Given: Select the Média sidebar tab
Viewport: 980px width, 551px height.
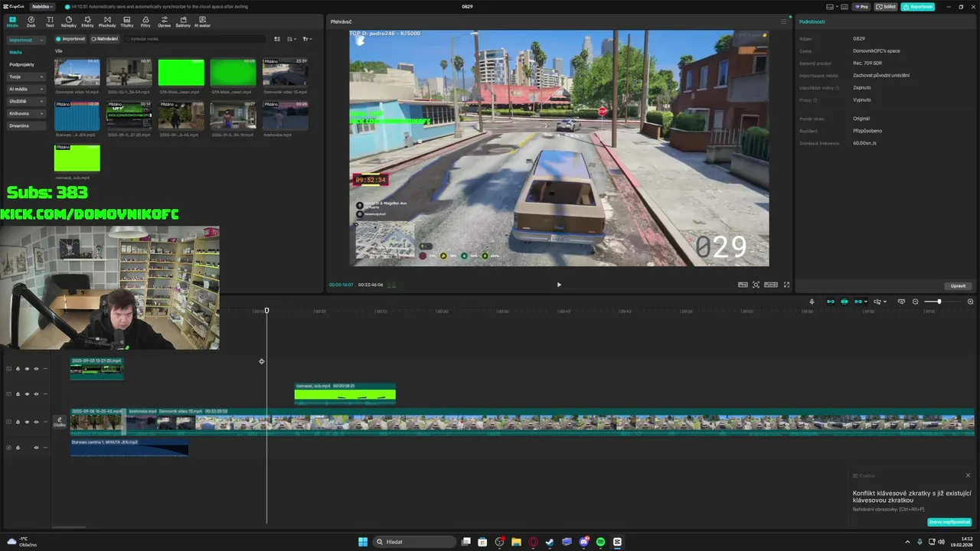Looking at the screenshot, I should pyautogui.click(x=15, y=52).
